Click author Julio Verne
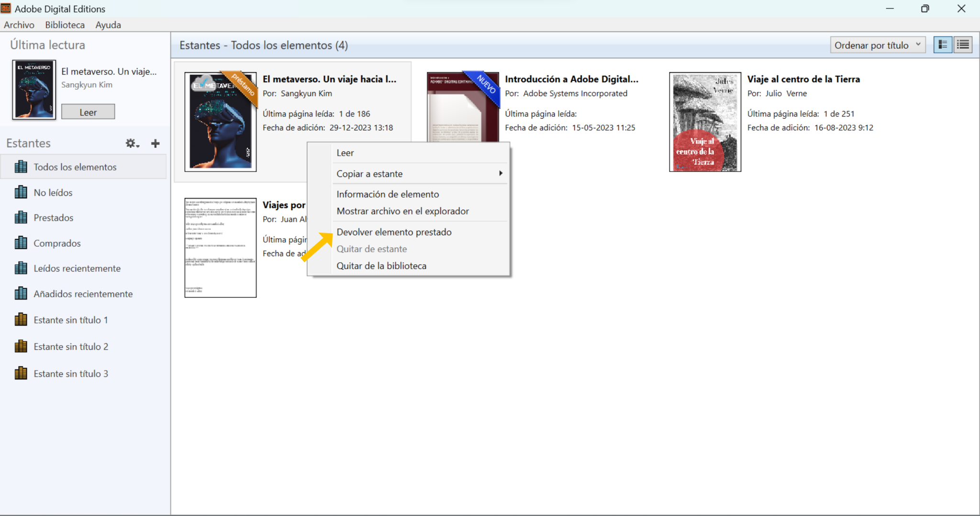Image resolution: width=980 pixels, height=516 pixels. pos(786,93)
